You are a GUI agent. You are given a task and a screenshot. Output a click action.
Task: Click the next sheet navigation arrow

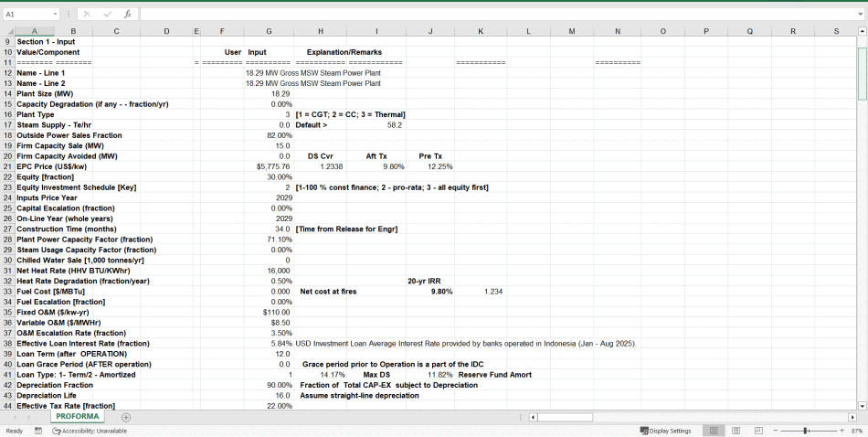point(27,417)
